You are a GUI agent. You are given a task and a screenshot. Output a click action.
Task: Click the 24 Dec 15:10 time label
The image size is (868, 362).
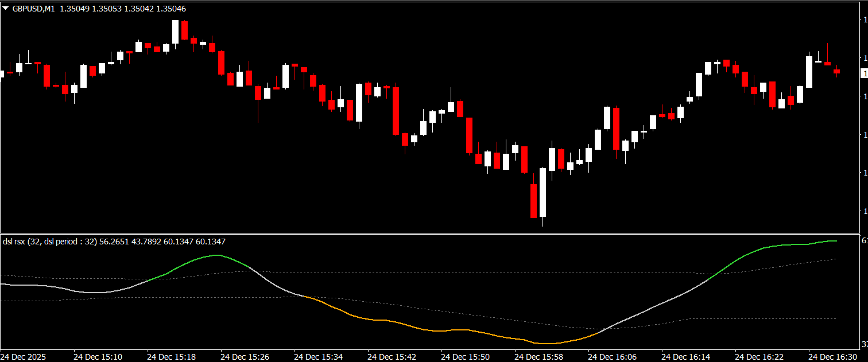click(x=97, y=356)
